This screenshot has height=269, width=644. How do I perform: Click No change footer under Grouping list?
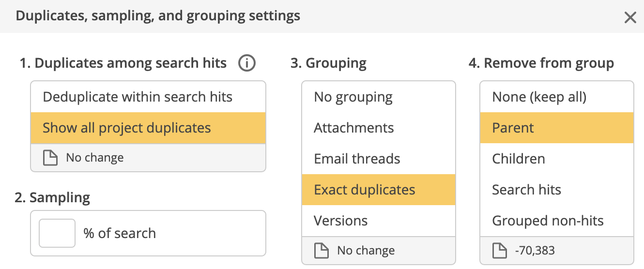point(379,251)
